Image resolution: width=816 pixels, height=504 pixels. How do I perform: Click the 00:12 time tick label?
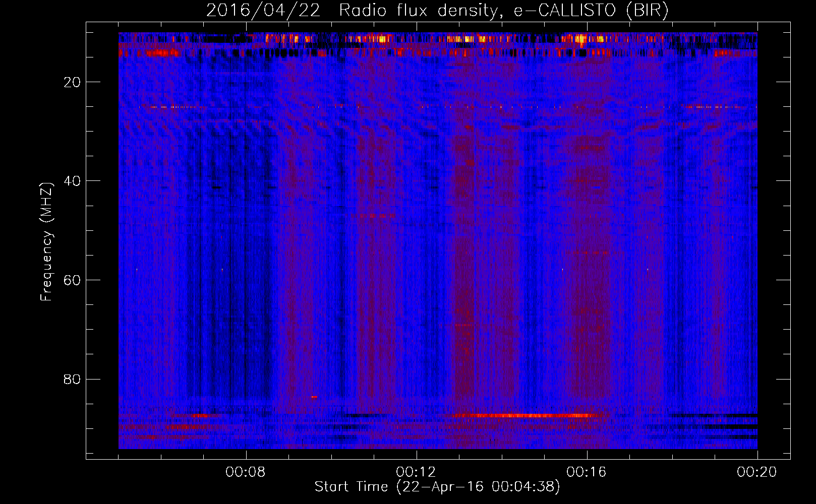[x=416, y=472]
